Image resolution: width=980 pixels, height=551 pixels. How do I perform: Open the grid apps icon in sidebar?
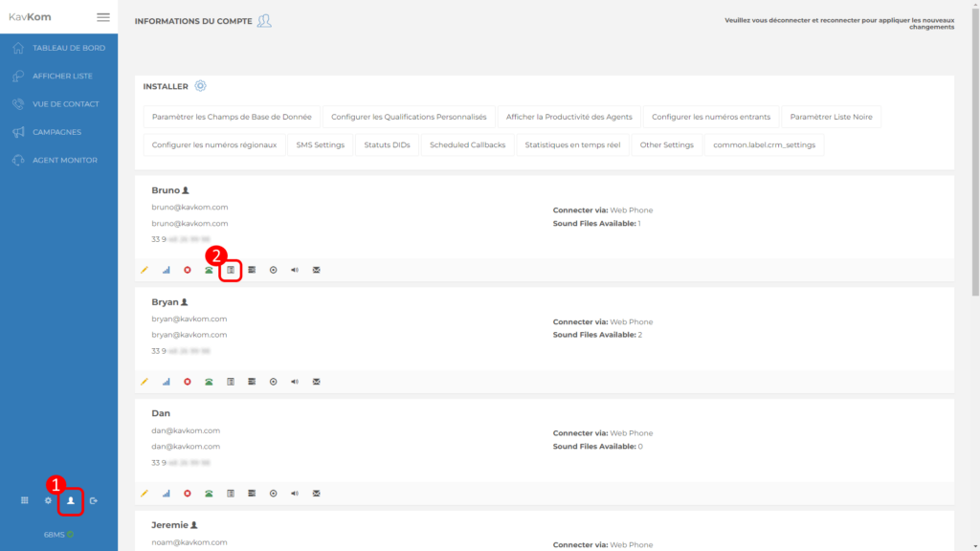point(25,500)
